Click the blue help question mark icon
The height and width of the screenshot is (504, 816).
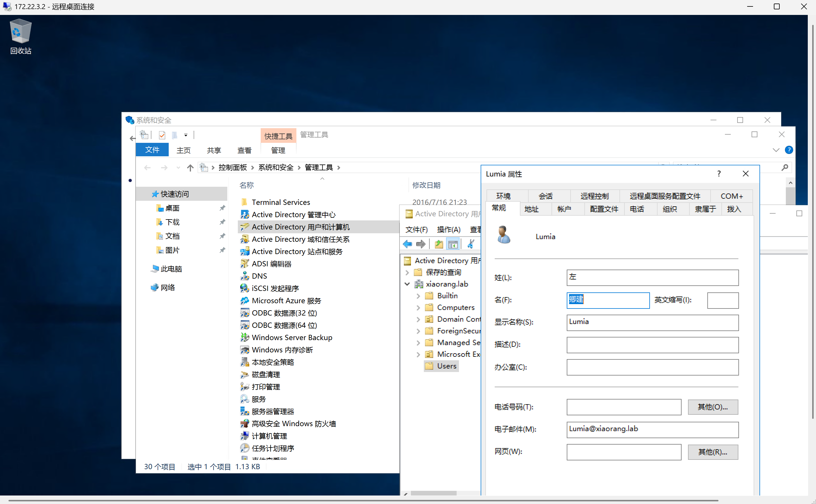coord(789,150)
